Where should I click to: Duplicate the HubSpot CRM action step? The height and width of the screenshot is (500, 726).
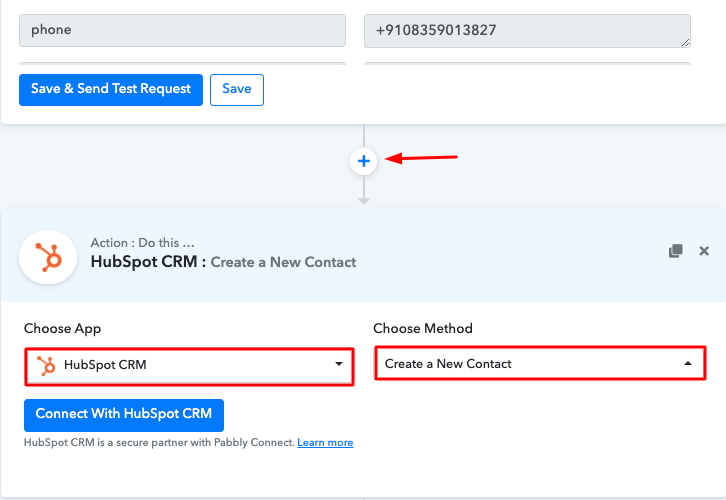click(x=676, y=251)
